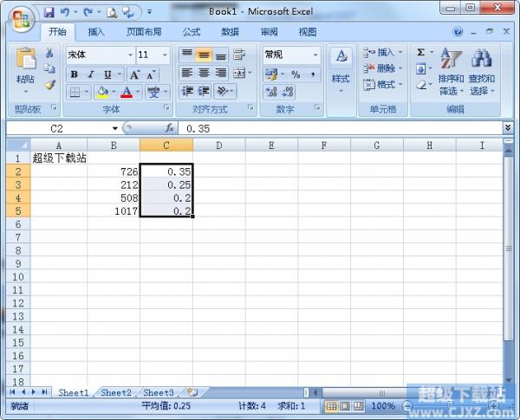This screenshot has height=420, width=520.
Task: Toggle middle vertical alignment
Action: (x=204, y=55)
